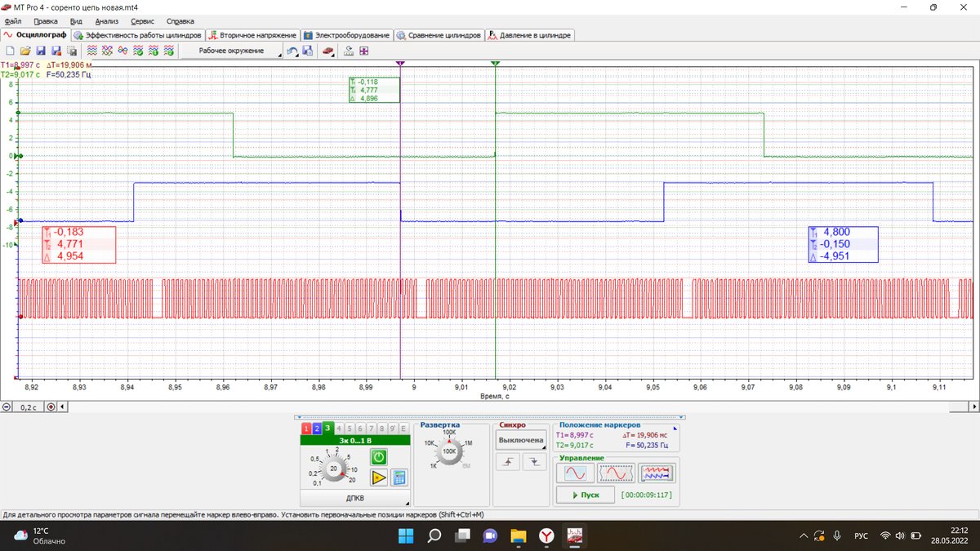Open Рабочее окружение dropdown
Image resolution: width=980 pixels, height=551 pixels.
[x=232, y=51]
